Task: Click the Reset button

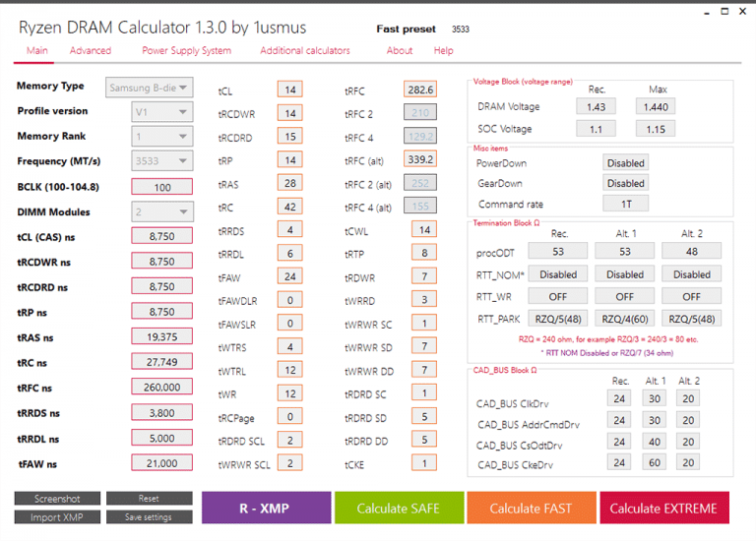Action: (x=149, y=498)
